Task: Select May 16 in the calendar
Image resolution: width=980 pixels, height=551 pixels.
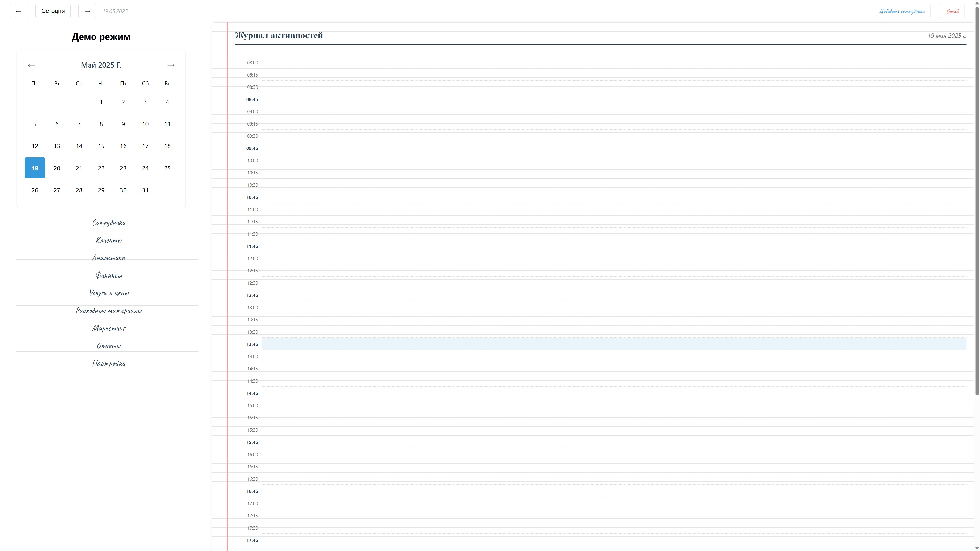Action: tap(123, 146)
